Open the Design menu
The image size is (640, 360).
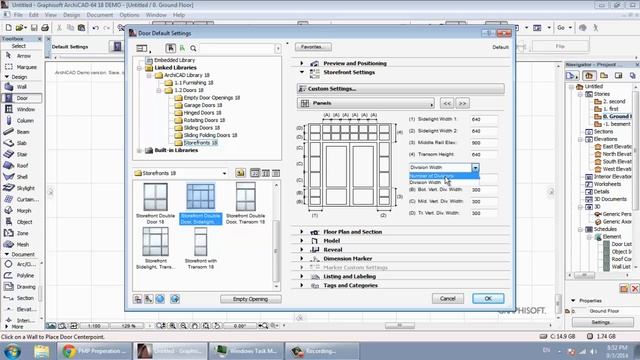pyautogui.click(x=72, y=15)
